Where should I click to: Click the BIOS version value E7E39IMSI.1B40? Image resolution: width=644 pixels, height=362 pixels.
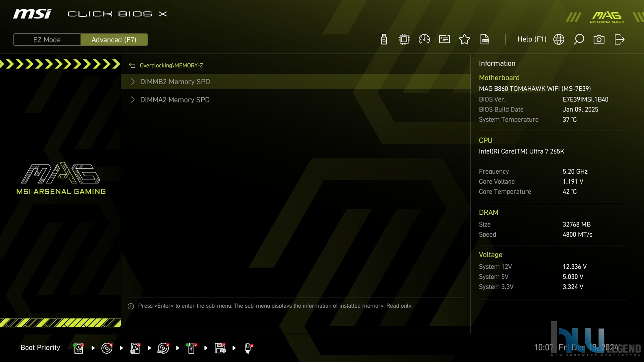click(x=585, y=99)
